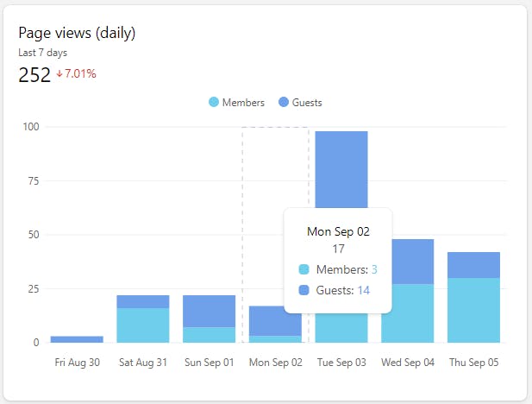Image resolution: width=532 pixels, height=404 pixels.
Task: Click the Guests swatch in the tooltip
Action: pos(304,291)
